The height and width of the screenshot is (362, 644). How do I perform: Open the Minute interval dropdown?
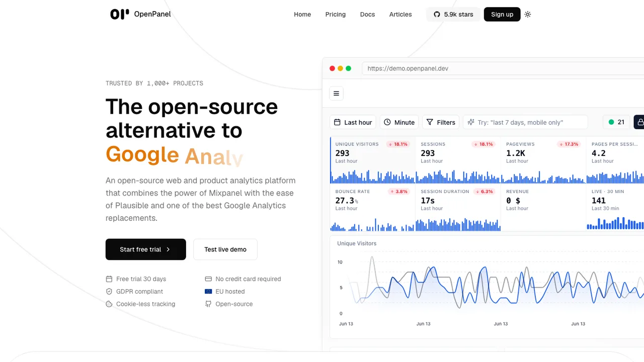click(x=399, y=122)
